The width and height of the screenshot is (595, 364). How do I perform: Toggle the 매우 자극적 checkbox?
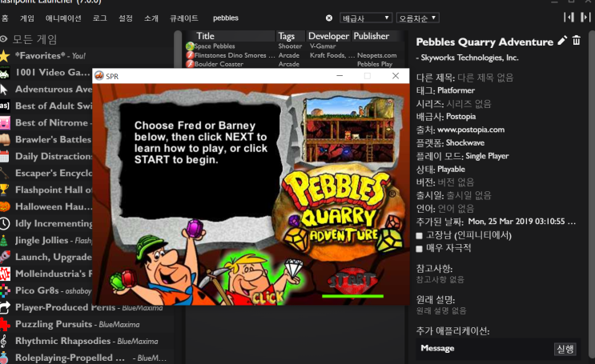click(x=419, y=249)
